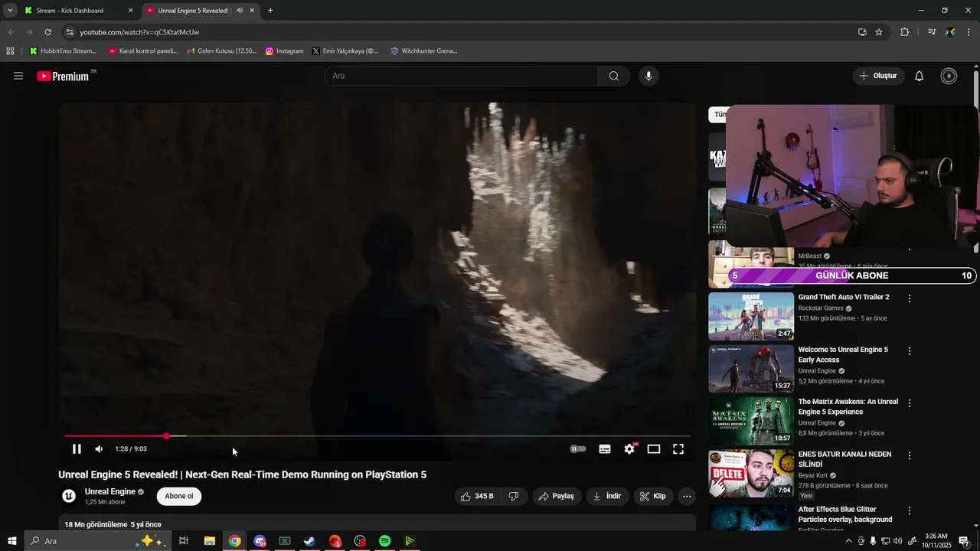980x551 pixels.
Task: Open Task View on the taskbar
Action: tap(184, 541)
